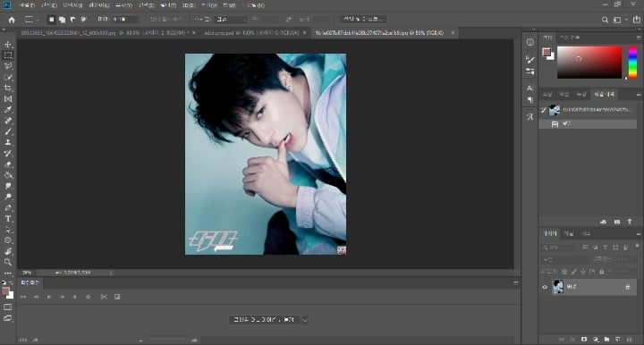
Task: Open dropdown arrow beside create timeline button
Action: point(305,320)
